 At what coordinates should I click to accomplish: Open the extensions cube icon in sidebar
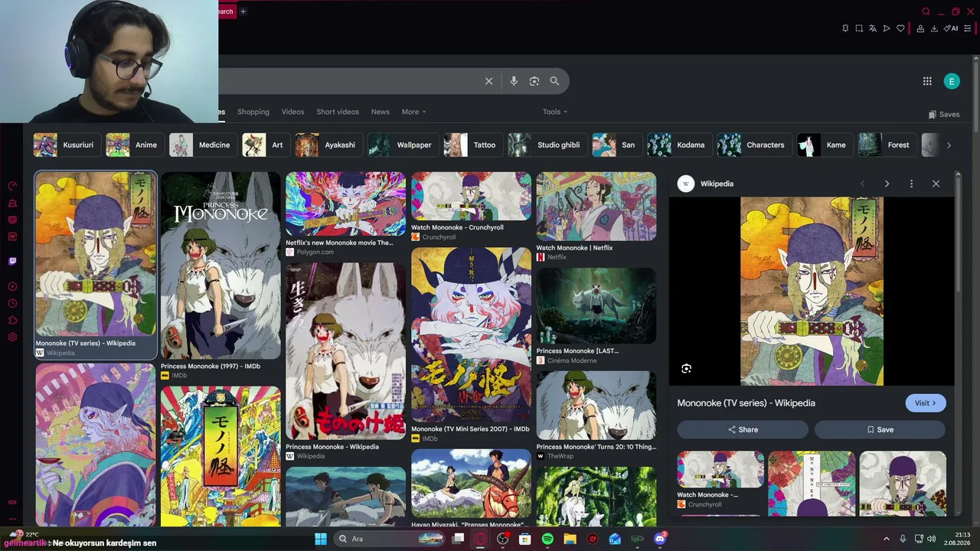click(12, 321)
